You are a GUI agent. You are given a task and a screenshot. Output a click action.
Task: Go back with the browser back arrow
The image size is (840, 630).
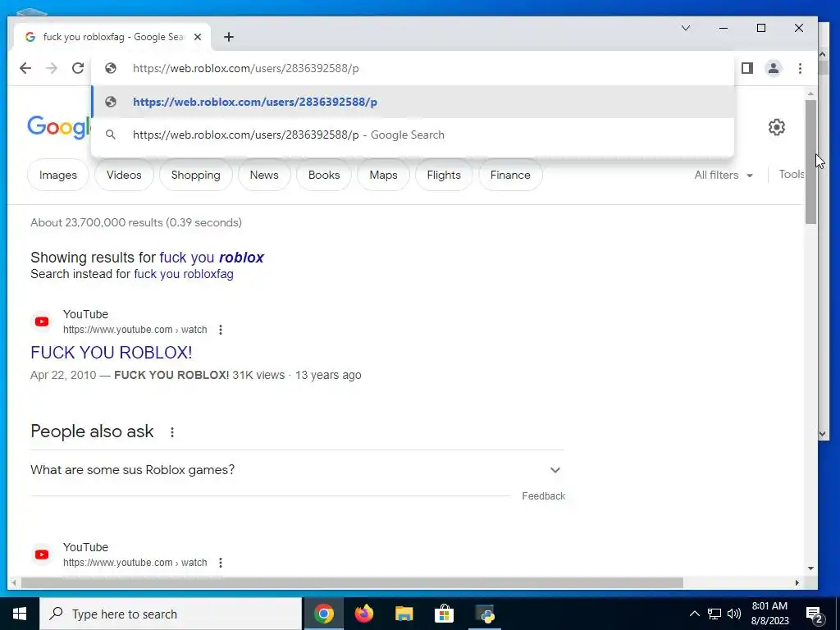click(25, 68)
